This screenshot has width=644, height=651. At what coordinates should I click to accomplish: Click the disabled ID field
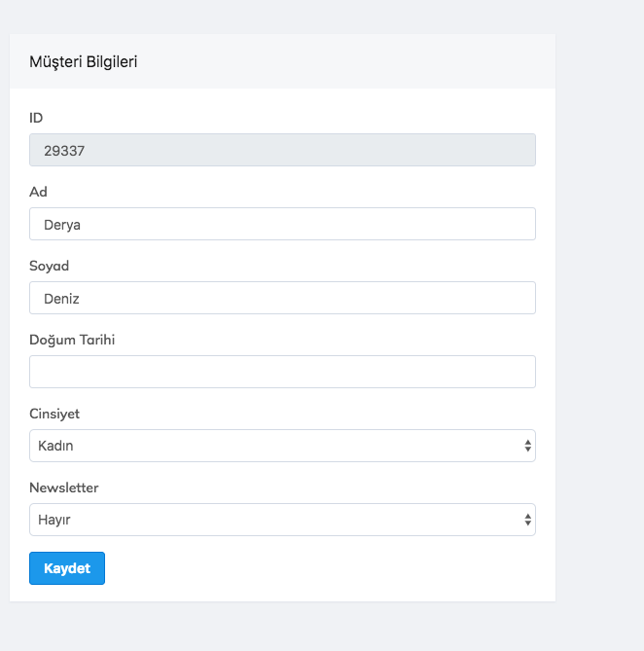click(282, 150)
